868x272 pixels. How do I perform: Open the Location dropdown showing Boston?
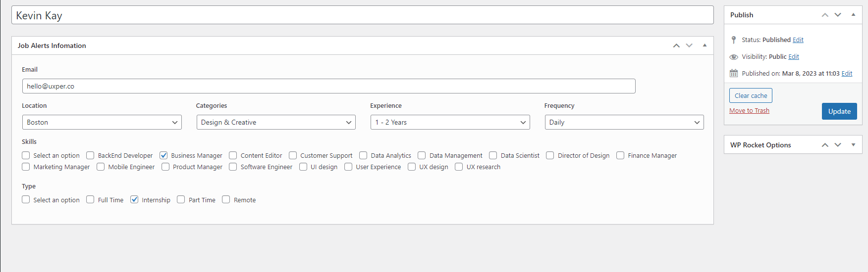click(102, 122)
